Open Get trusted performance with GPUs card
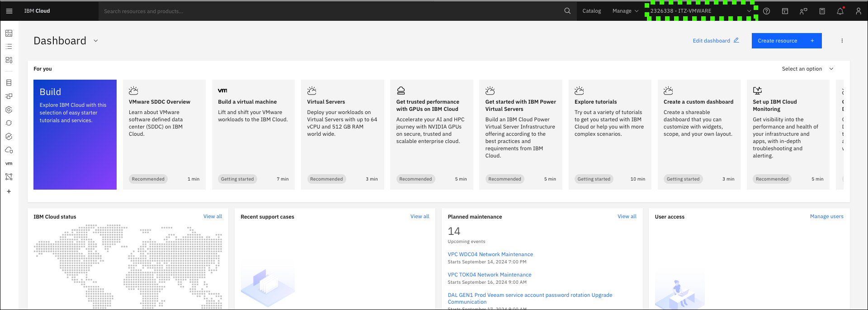This screenshot has width=868, height=310. pos(432,134)
